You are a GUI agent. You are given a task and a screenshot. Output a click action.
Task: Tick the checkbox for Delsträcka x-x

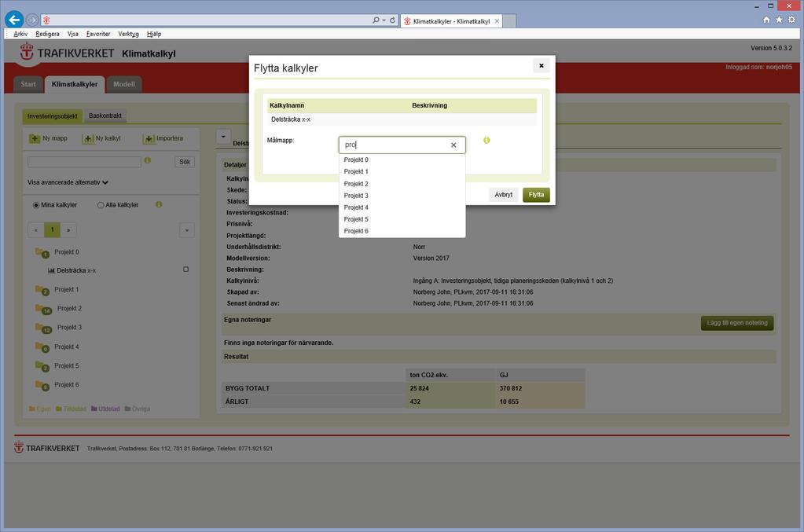[x=186, y=269]
